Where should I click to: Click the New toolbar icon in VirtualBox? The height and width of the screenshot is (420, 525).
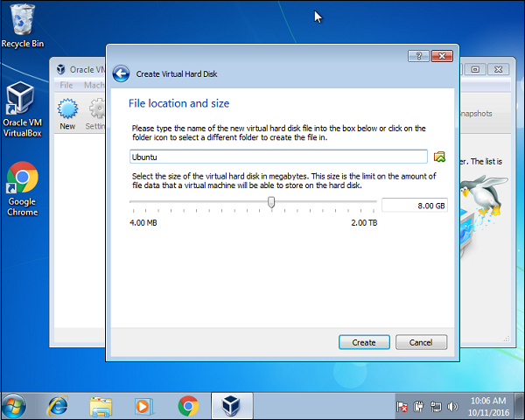[67, 112]
